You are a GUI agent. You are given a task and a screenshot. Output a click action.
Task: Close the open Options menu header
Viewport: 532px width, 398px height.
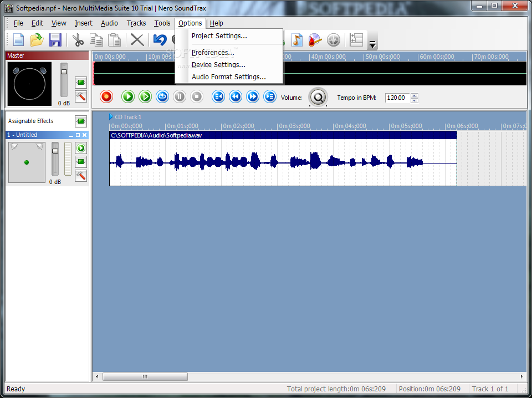[x=190, y=23]
